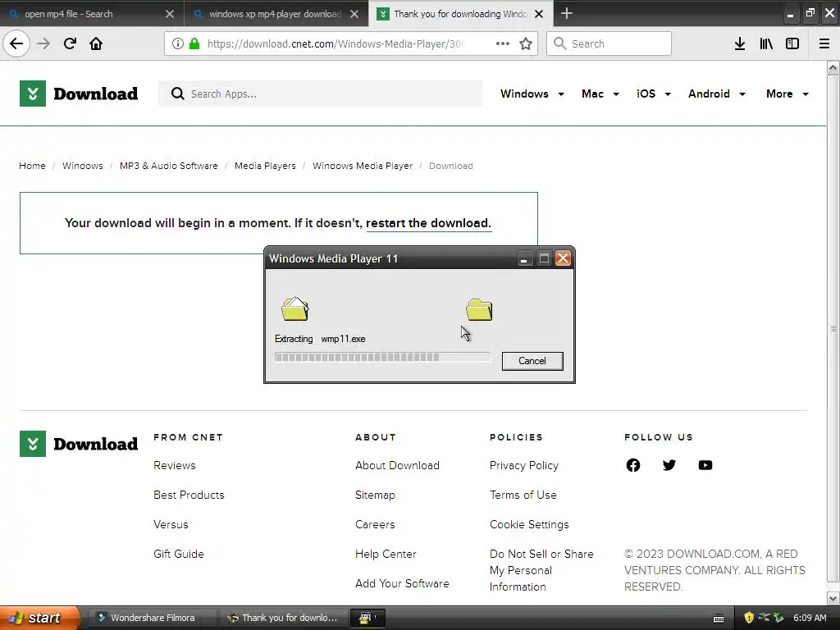Click the browser Search box

coord(609,43)
